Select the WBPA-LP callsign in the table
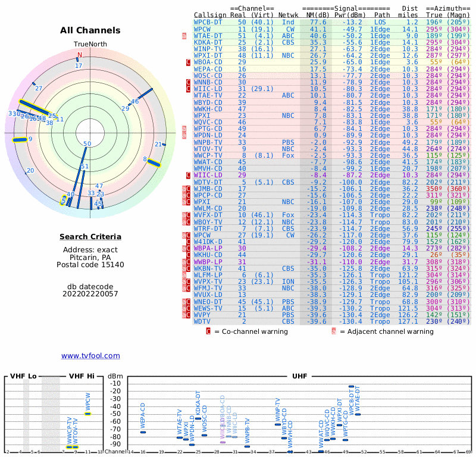Screen dimensions: 476x457 [208, 248]
